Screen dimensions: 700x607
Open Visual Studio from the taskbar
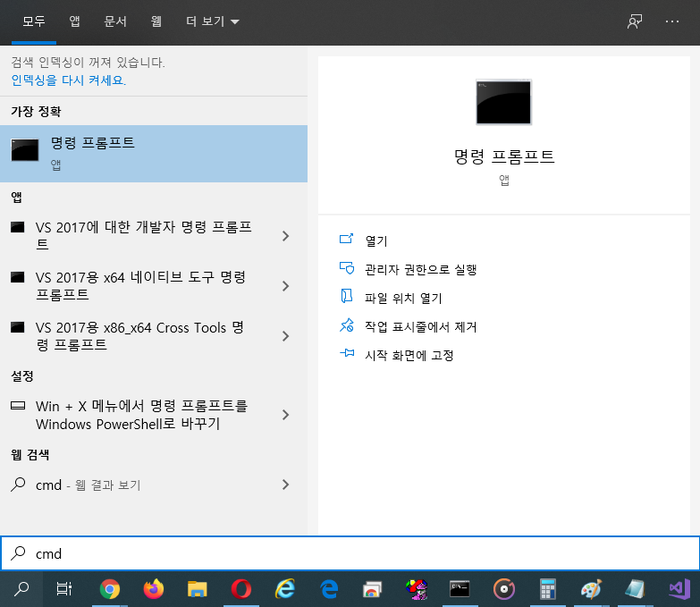tap(679, 589)
